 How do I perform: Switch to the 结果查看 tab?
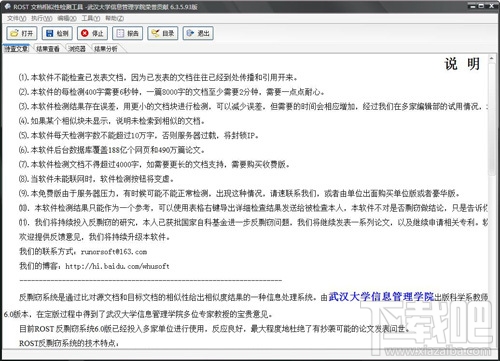pos(48,49)
